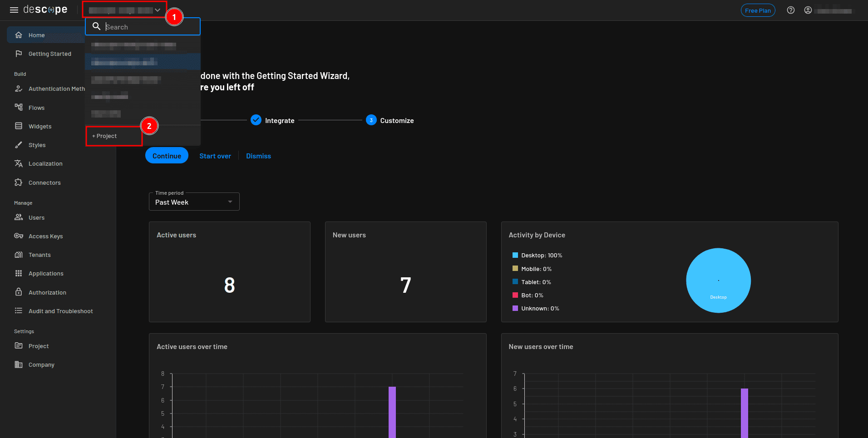The height and width of the screenshot is (438, 868).
Task: Click the Continue button
Action: [x=167, y=156]
